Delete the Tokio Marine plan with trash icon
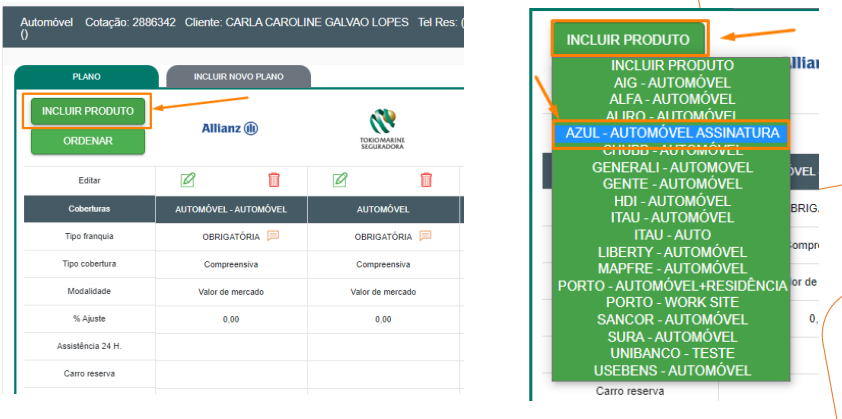This screenshot has height=419, width=842. (426, 180)
